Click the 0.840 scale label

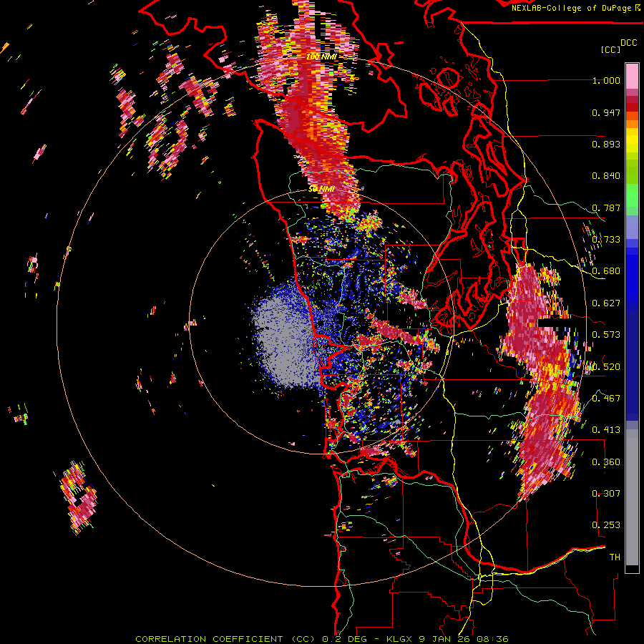pyautogui.click(x=606, y=176)
